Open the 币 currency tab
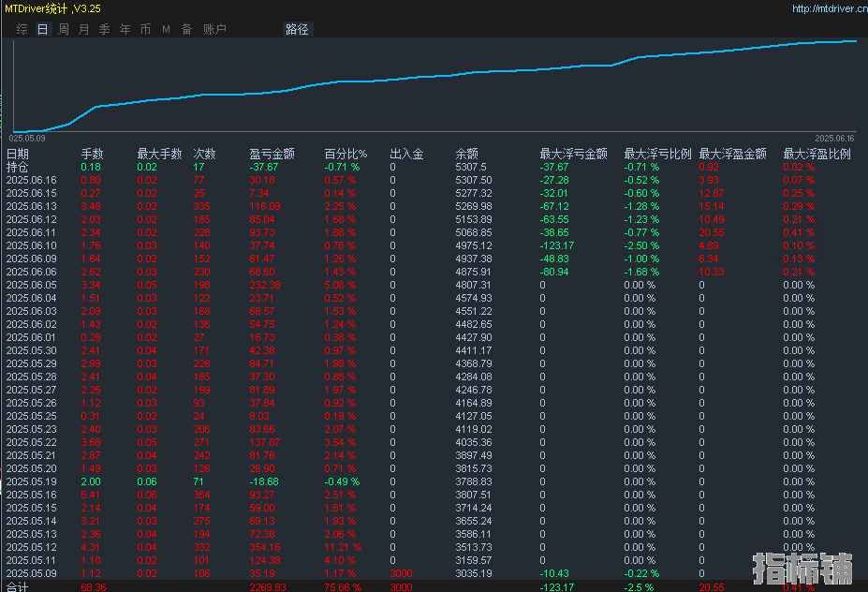 coord(145,29)
